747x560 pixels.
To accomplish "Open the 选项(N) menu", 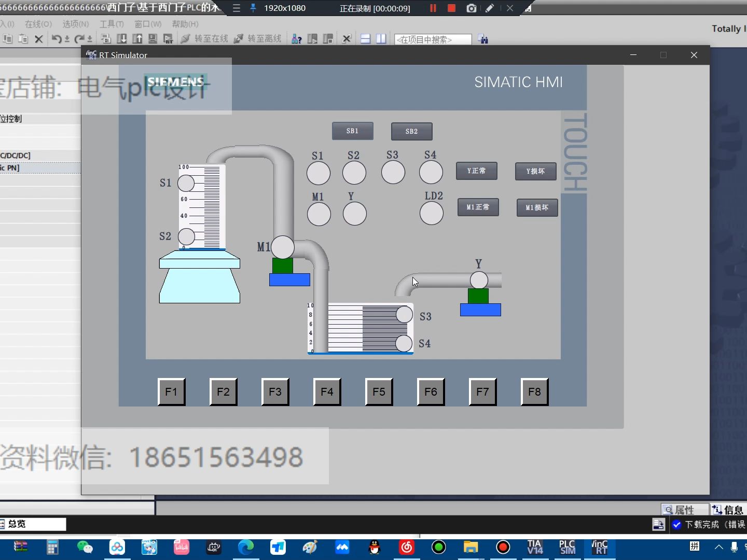I will 76,24.
